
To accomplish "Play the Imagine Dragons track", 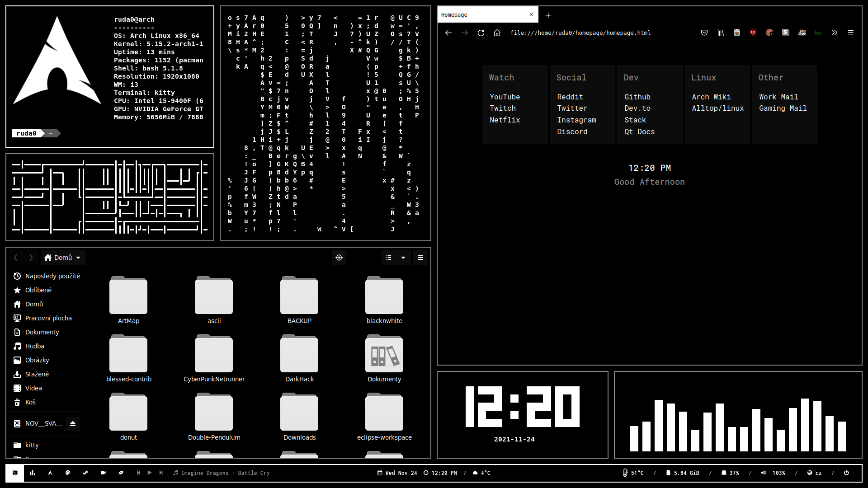I will (150, 473).
